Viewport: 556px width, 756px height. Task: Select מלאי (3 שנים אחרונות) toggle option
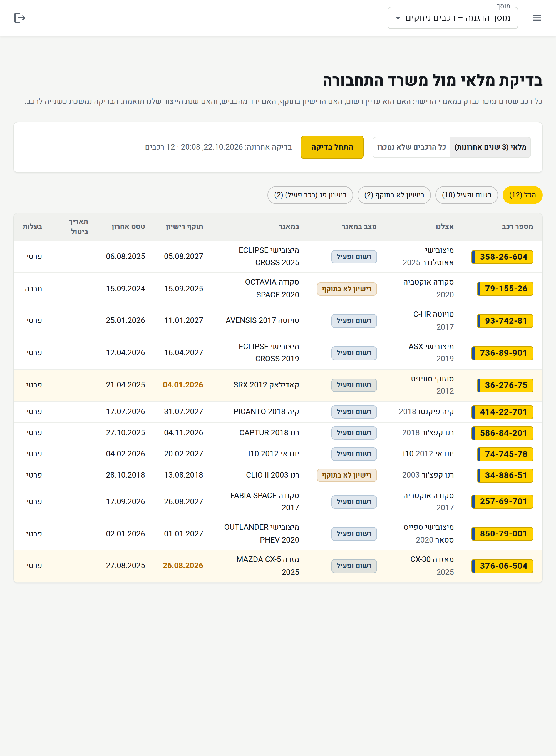(490, 147)
